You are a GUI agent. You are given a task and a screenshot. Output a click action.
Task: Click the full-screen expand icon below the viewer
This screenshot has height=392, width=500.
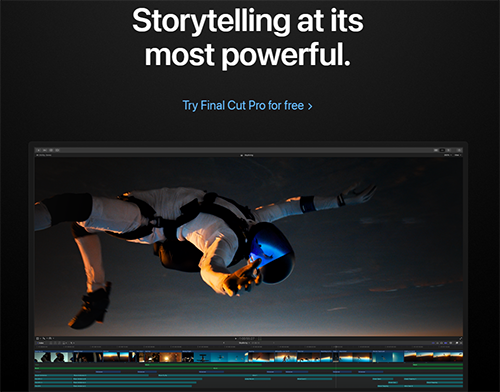pyautogui.click(x=461, y=339)
